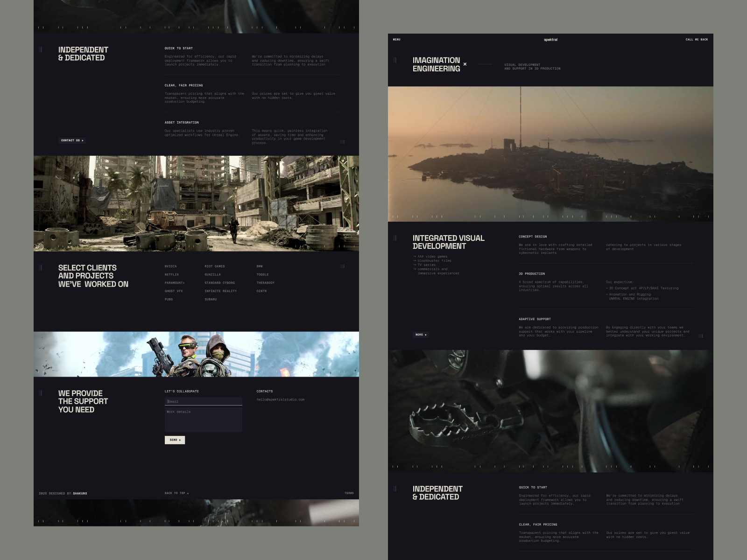Click the SUBARU client name
The image size is (747, 560).
(x=211, y=300)
